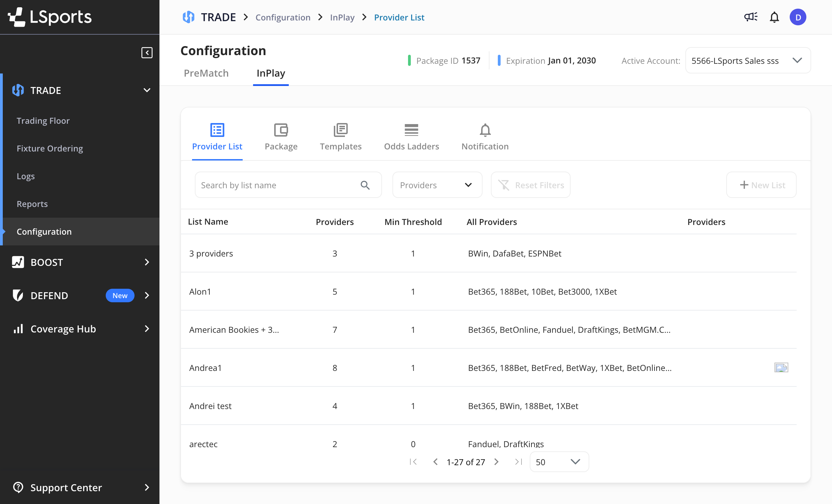
Task: Click the user avatar D icon
Action: (798, 17)
